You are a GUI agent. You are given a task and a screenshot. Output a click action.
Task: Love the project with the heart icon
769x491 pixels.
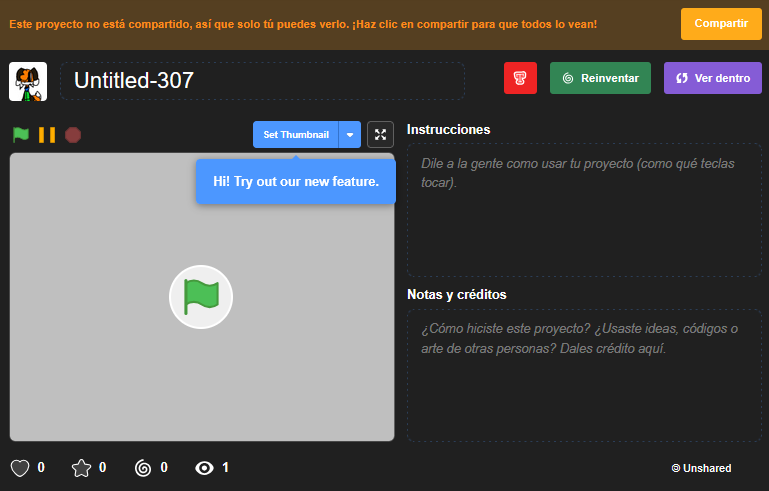coord(20,468)
